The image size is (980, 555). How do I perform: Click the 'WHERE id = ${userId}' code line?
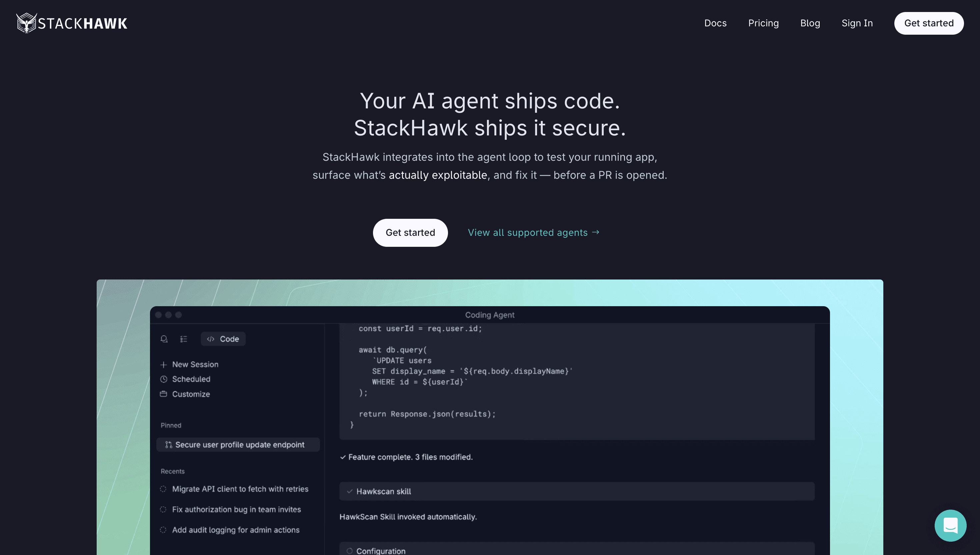(x=420, y=382)
